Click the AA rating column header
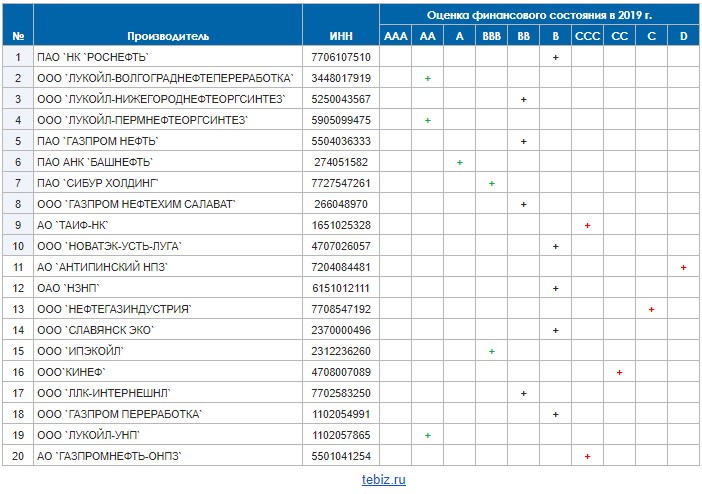Screen dimensions: 702x494 pyautogui.click(x=428, y=36)
